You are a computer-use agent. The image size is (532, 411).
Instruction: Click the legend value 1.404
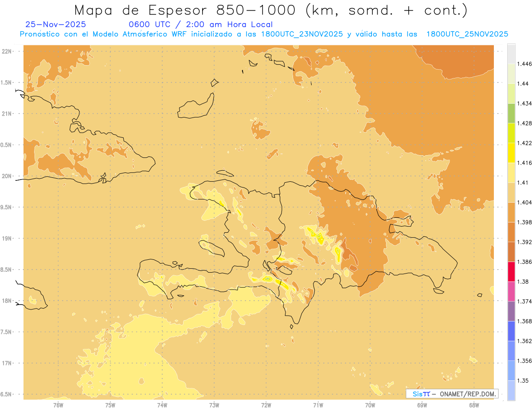coord(525,202)
